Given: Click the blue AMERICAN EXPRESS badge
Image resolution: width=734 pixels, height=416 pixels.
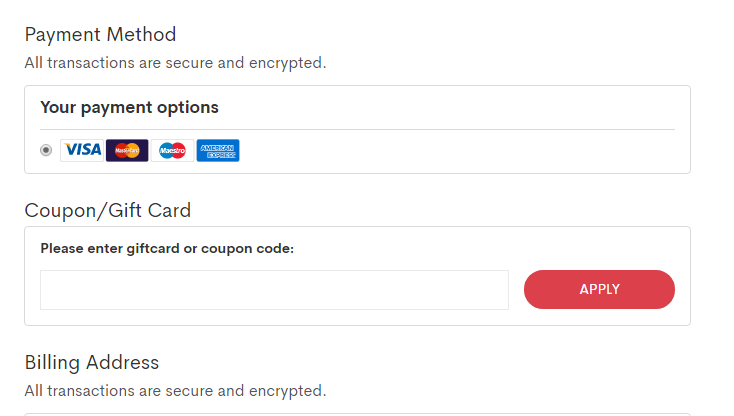Looking at the screenshot, I should coord(218,150).
